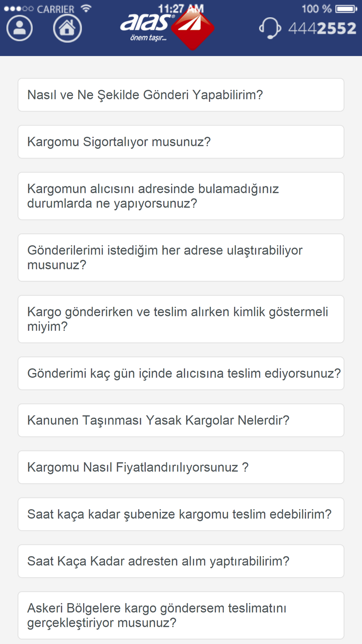Open 'Gönderimi kaç gün içinde' question
The height and width of the screenshot is (644, 362).
point(181,373)
